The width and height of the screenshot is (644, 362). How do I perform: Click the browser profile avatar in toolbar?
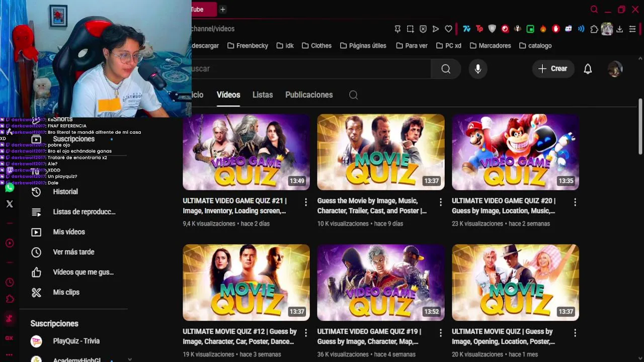[x=607, y=29]
